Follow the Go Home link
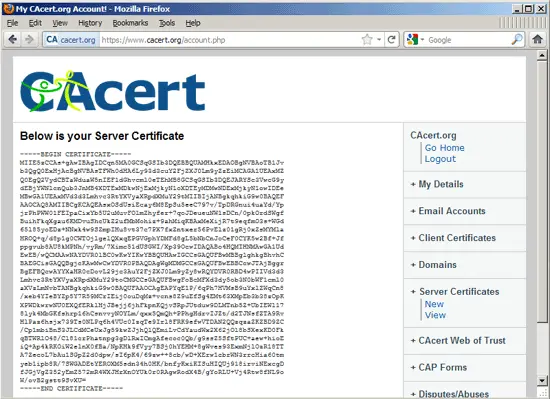Viewport: 550px width, 399px height. point(444,148)
